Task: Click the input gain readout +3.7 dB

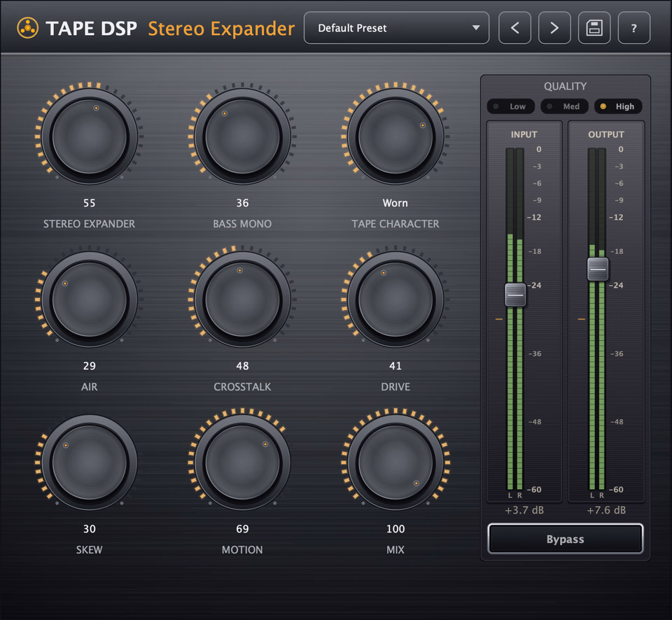Action: [x=524, y=510]
